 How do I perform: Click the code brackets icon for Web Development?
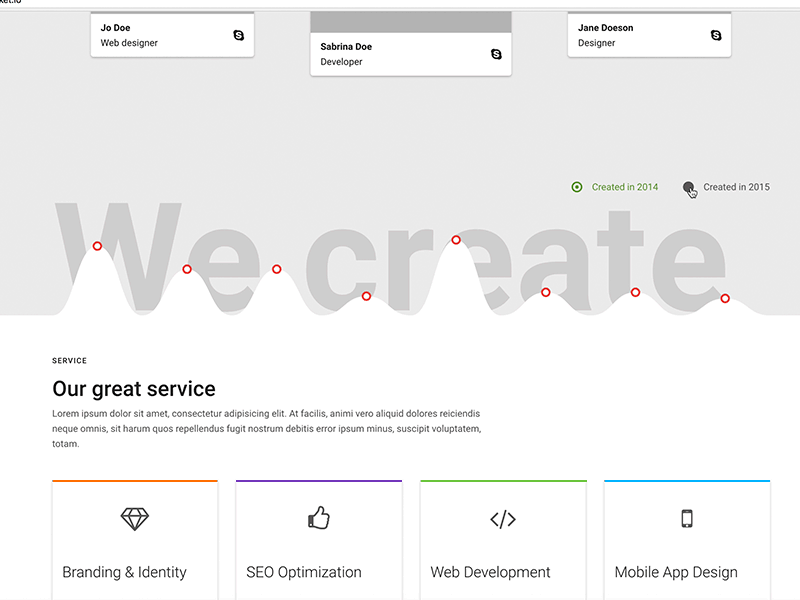point(502,519)
